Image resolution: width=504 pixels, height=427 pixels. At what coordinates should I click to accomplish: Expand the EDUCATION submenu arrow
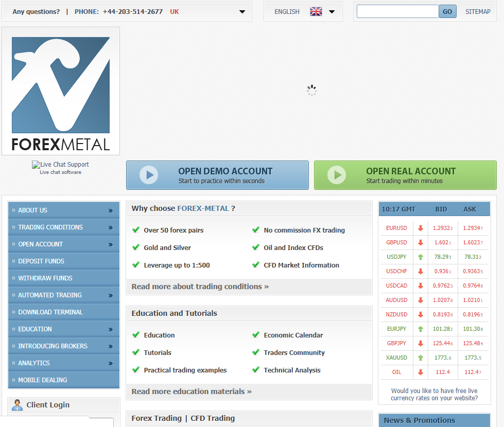(111, 330)
